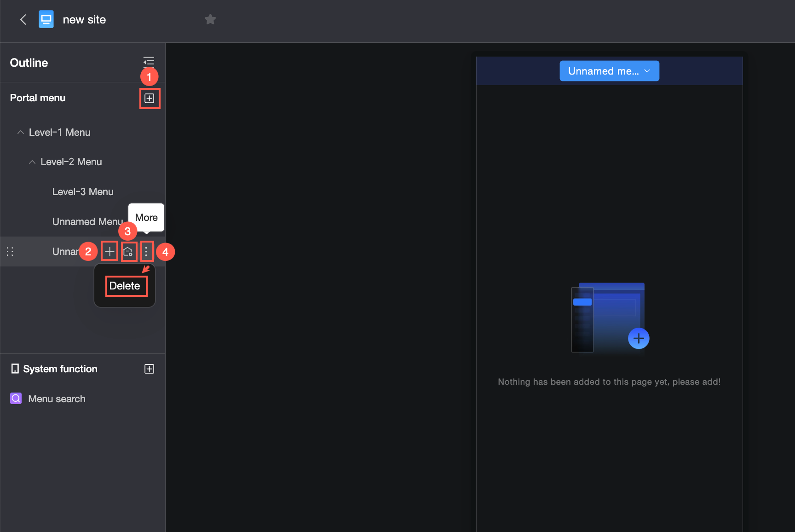Choose Delete from the popup menu
This screenshot has height=532, width=795.
[x=125, y=286]
